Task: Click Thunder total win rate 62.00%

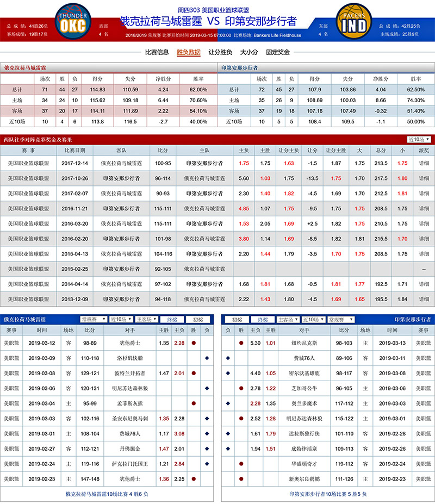Action: click(198, 90)
